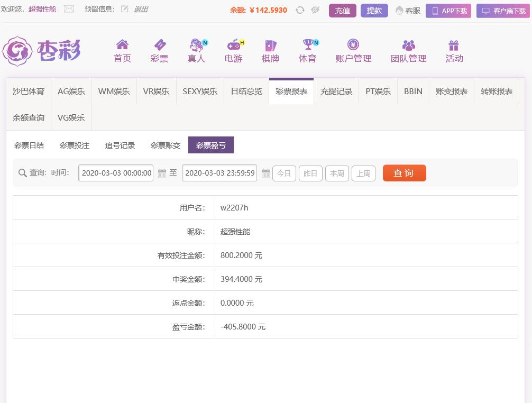Screen dimensions: 532x403
Task: Click the balance ¥142.5930 text
Action: pyautogui.click(x=268, y=10)
